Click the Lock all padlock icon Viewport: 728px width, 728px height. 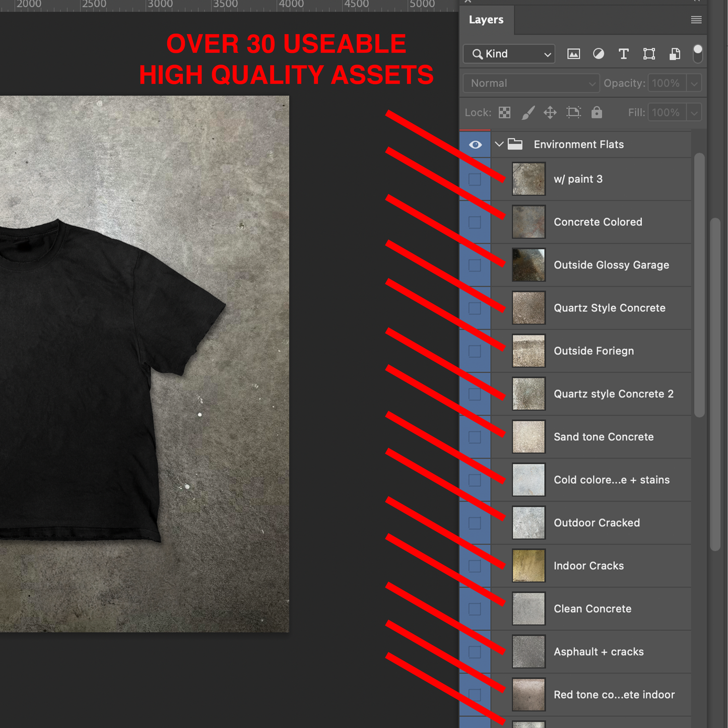597,112
